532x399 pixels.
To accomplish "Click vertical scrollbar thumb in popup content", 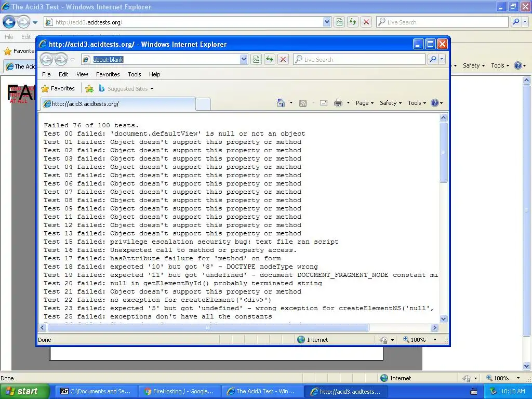I will (x=444, y=152).
